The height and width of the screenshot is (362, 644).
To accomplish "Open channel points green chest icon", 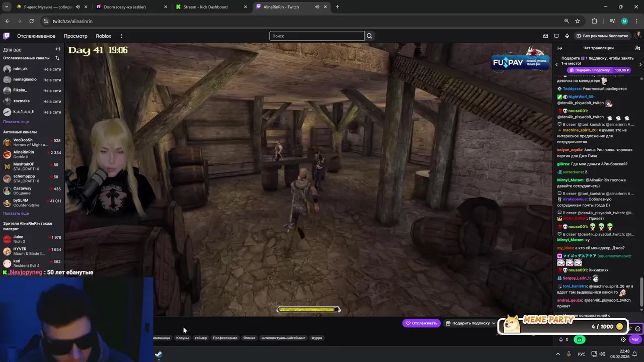I will coord(579,339).
